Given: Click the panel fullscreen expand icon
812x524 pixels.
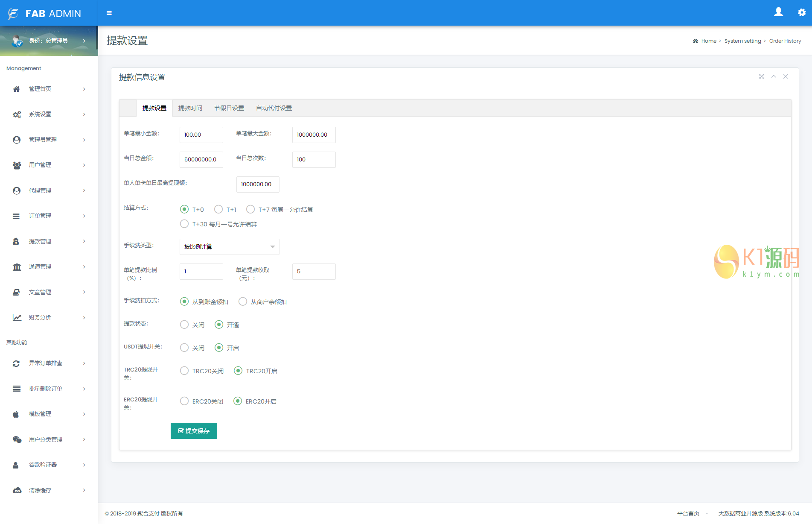Looking at the screenshot, I should coord(762,76).
